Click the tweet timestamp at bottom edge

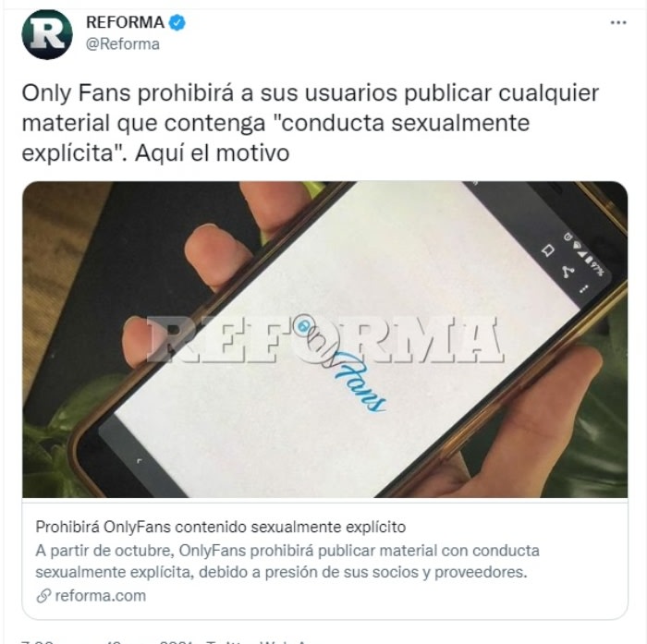click(107, 641)
